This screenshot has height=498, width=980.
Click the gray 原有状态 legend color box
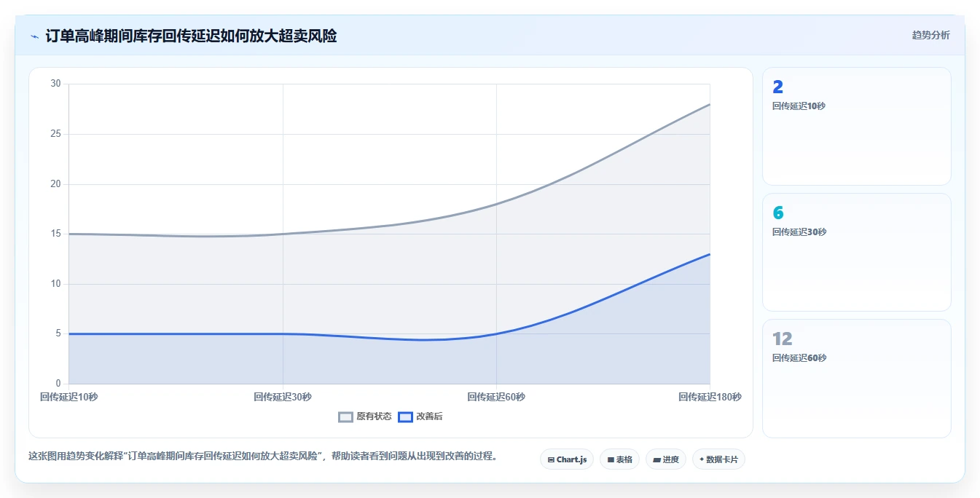click(x=346, y=416)
